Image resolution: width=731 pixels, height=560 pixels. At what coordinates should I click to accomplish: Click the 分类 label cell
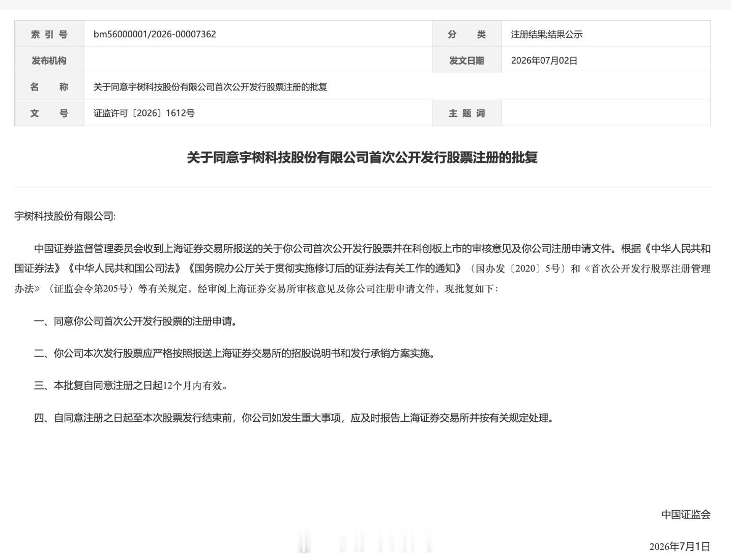[x=467, y=34]
